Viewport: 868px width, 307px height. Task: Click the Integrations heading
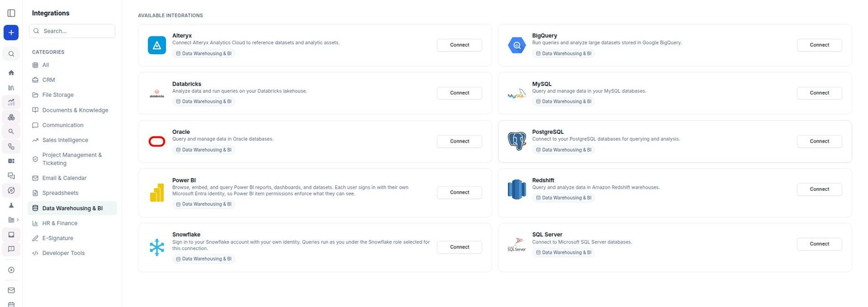(51, 13)
